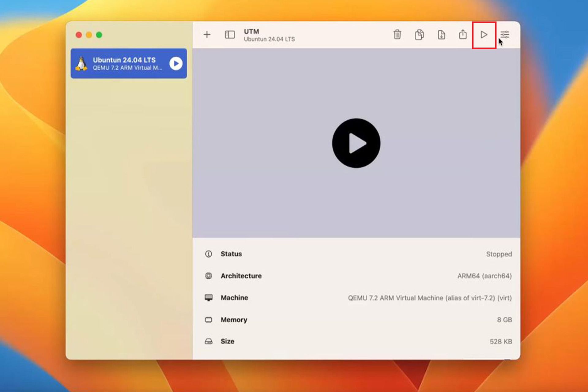Click the 8 GB memory value
The width and height of the screenshot is (588, 392).
click(504, 320)
